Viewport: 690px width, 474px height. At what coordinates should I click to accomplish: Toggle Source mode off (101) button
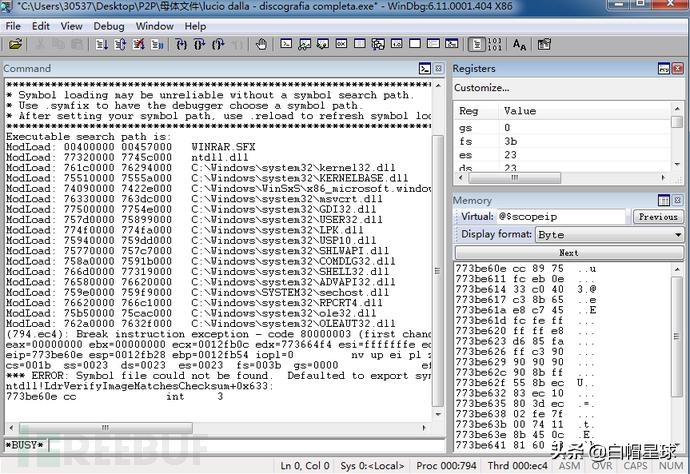pyautogui.click(x=495, y=44)
